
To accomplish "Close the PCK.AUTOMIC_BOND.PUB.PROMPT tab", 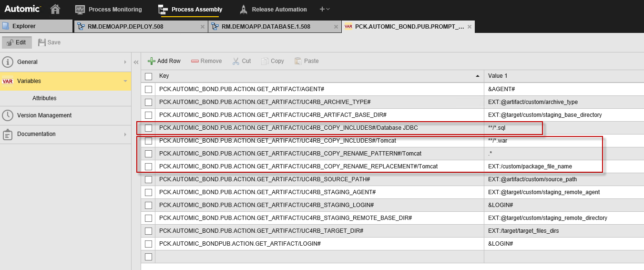I will 470,27.
